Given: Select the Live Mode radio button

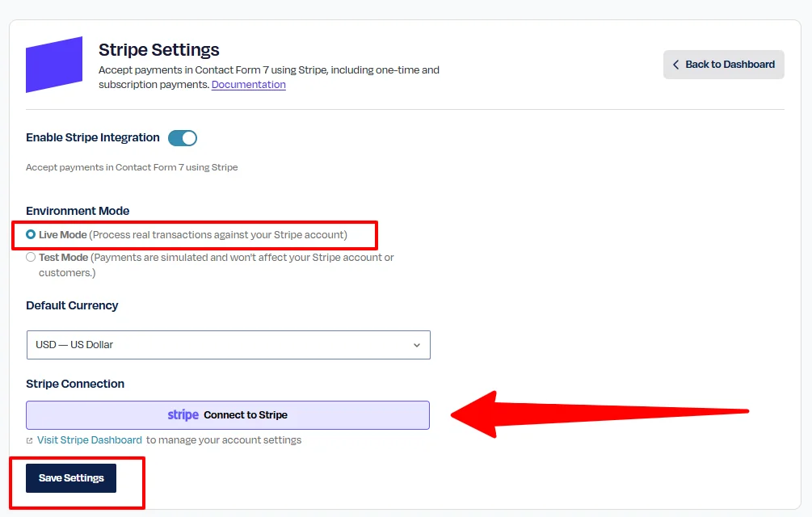Looking at the screenshot, I should tap(31, 234).
